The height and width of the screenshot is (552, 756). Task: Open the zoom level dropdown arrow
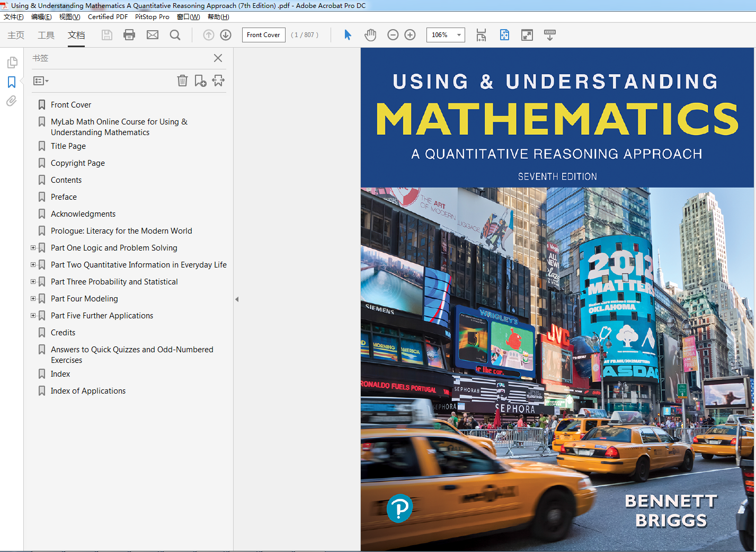459,35
